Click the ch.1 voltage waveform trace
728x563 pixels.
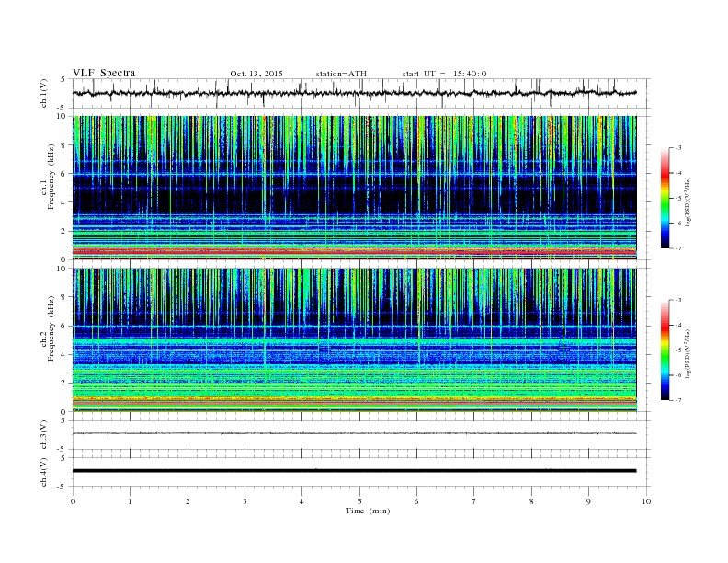tap(354, 93)
